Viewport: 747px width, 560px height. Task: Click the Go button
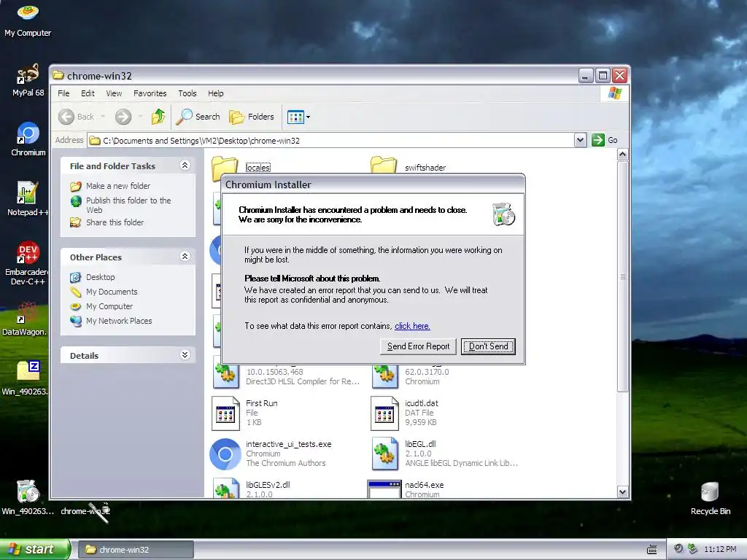pos(605,140)
